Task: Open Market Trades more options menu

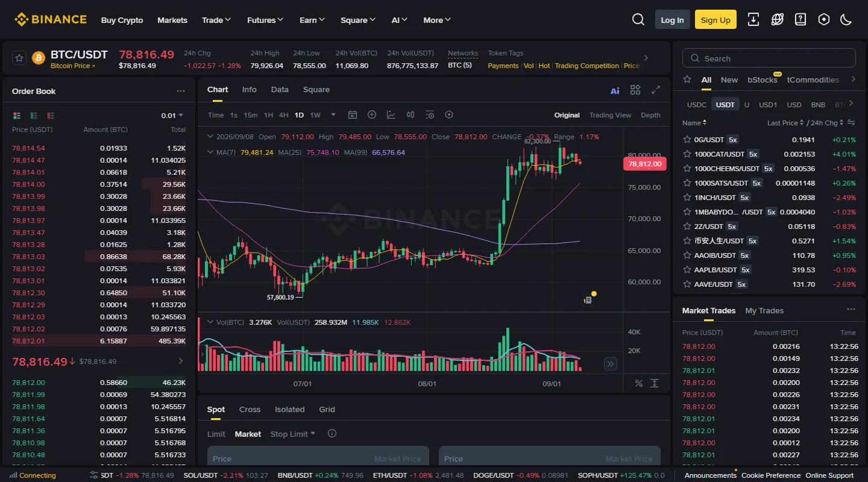Action: coord(851,309)
